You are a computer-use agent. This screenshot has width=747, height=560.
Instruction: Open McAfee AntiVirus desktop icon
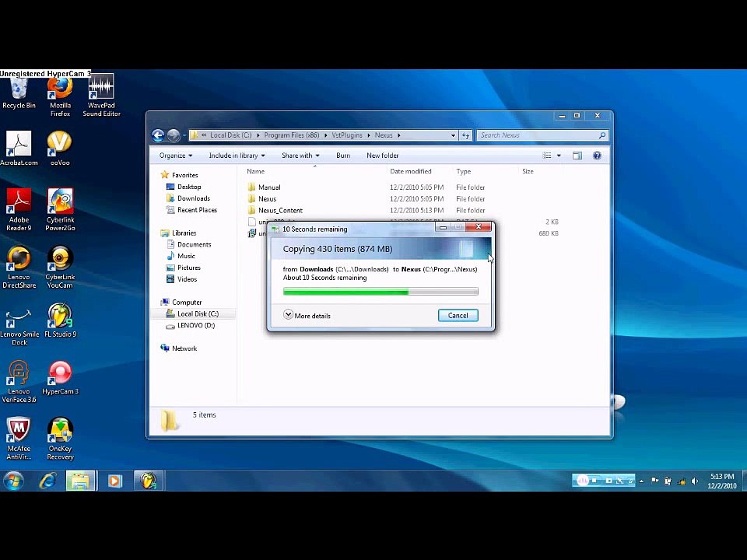pos(19,439)
